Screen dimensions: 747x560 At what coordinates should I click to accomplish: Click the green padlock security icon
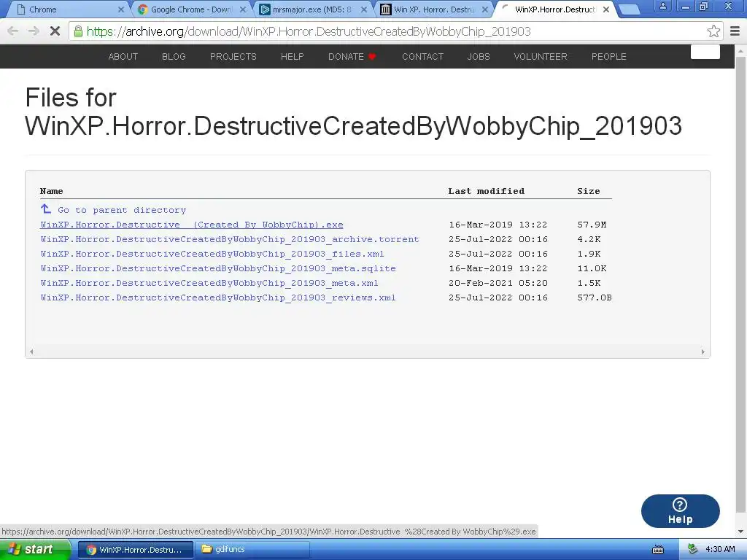(x=78, y=31)
